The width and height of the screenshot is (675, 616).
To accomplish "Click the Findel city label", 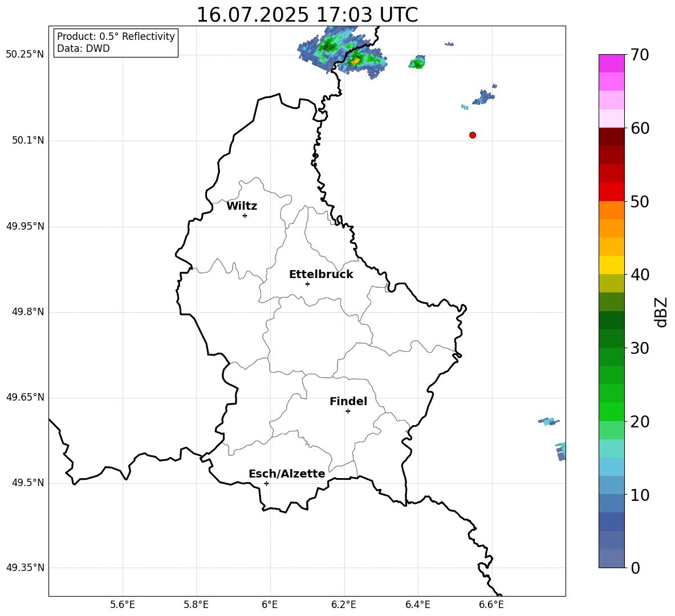I will pos(348,401).
